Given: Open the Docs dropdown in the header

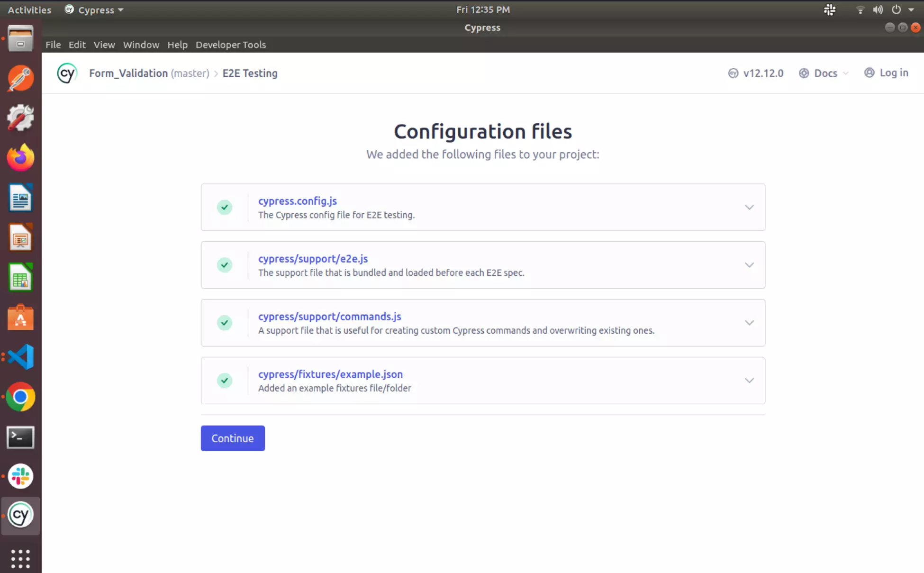Looking at the screenshot, I should (824, 73).
